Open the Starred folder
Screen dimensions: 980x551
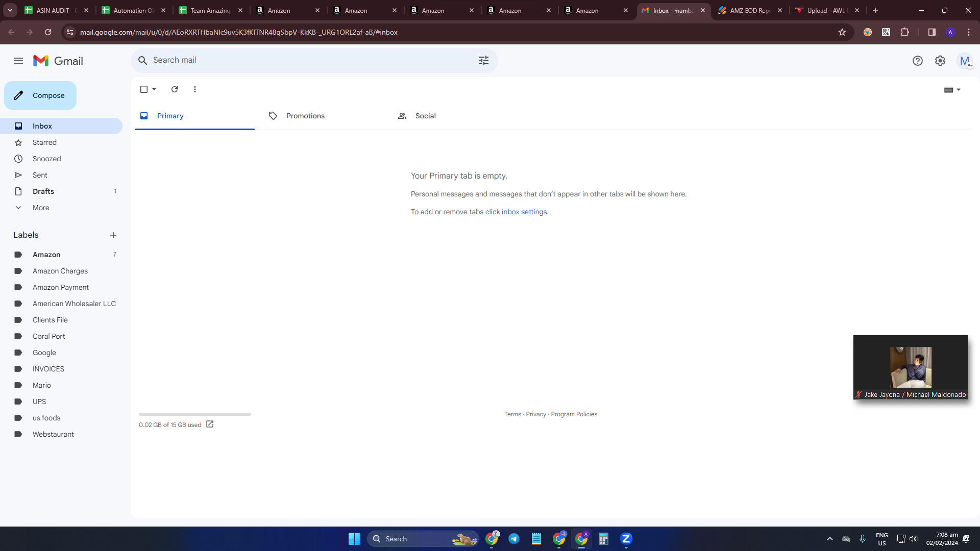pos(61,142)
